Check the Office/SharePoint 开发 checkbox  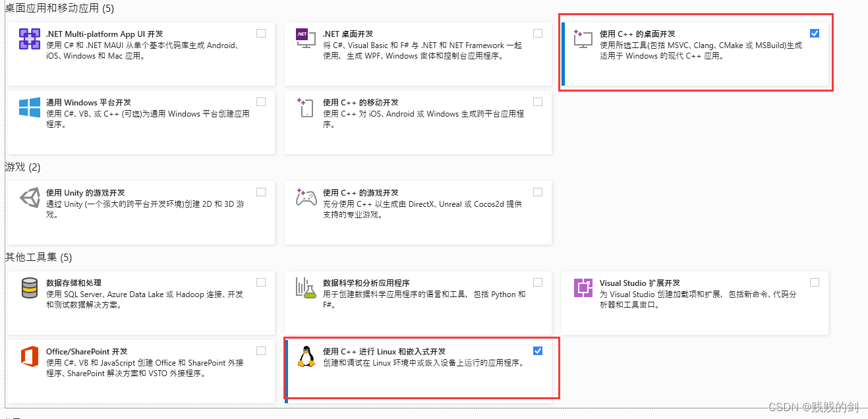pyautogui.click(x=261, y=351)
